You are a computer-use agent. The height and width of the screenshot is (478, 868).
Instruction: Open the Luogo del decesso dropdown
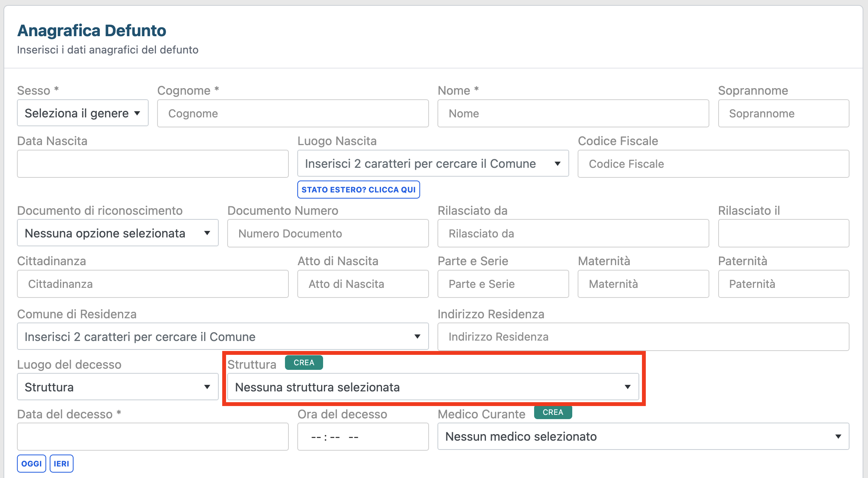pyautogui.click(x=117, y=387)
